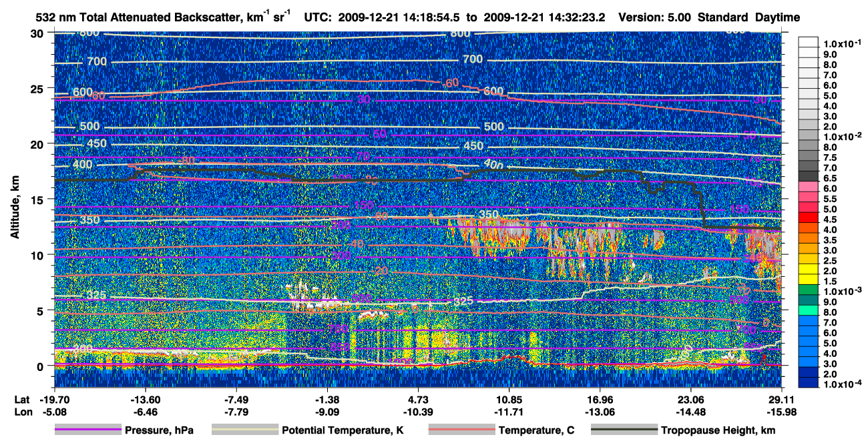Select latitude value 10.85
868x445 pixels.
click(509, 400)
